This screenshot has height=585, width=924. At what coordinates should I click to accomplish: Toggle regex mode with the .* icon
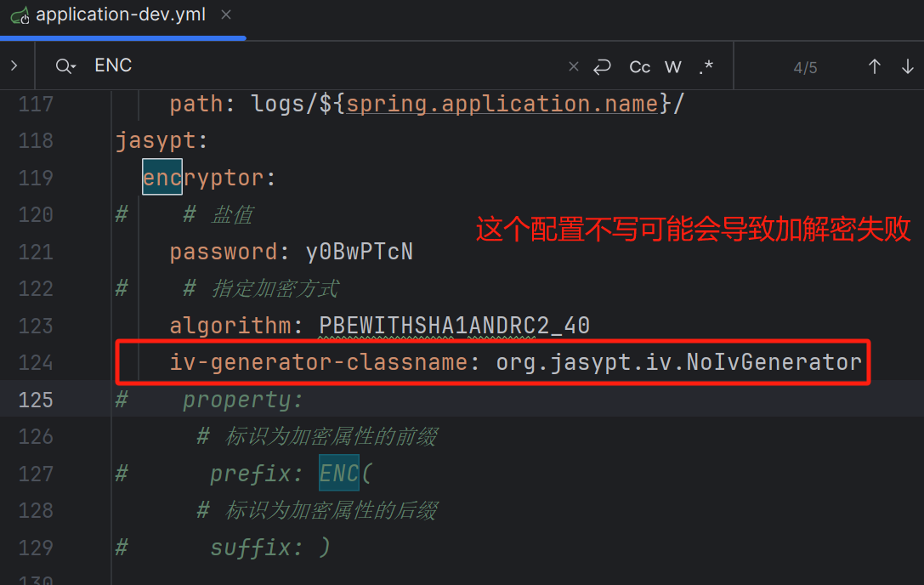[x=706, y=65]
